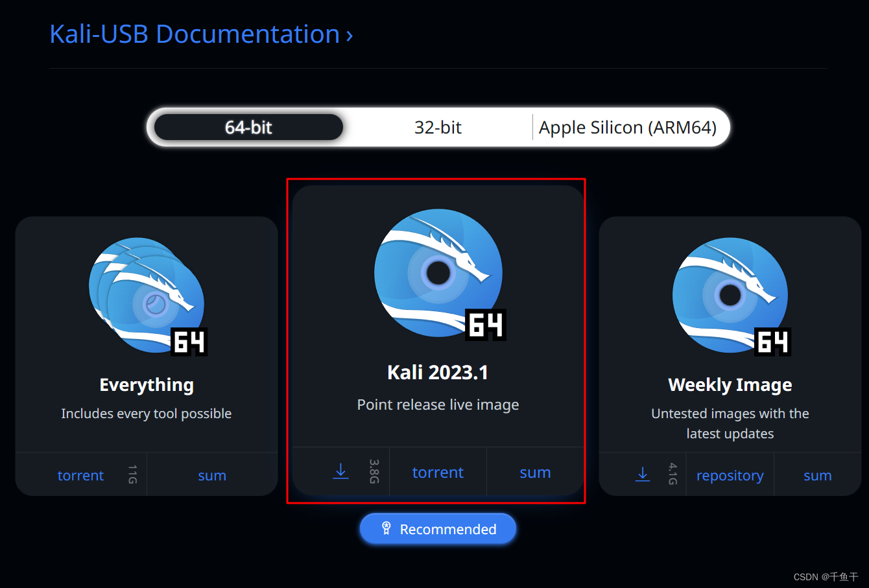
Task: Click the Kali 2023.1 title text
Action: click(x=438, y=372)
